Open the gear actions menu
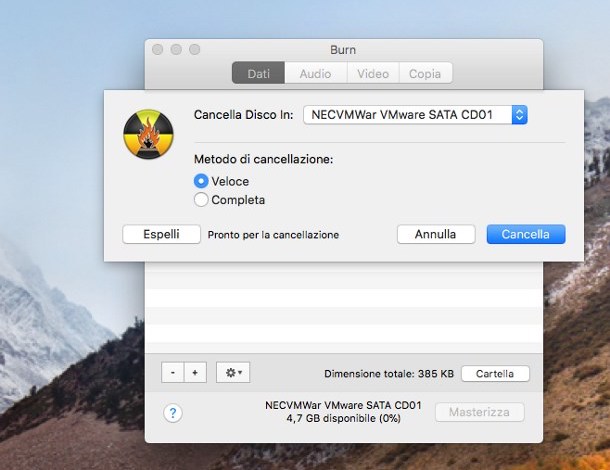Image resolution: width=610 pixels, height=470 pixels. (235, 372)
